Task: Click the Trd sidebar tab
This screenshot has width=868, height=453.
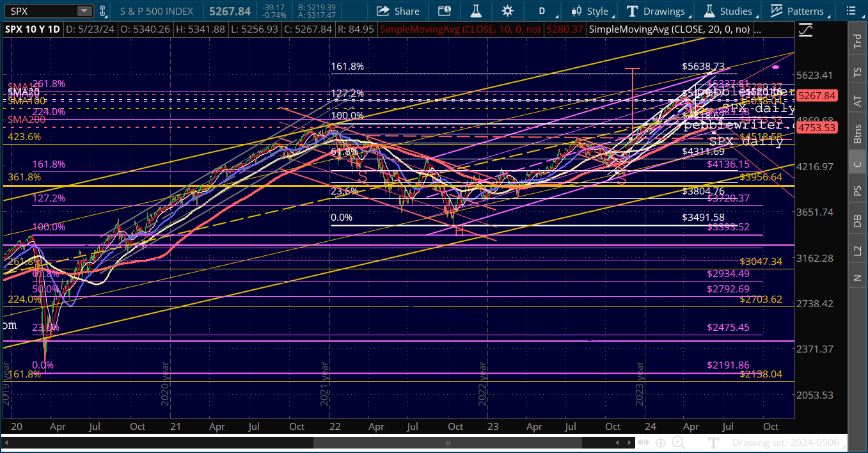Action: [857, 41]
